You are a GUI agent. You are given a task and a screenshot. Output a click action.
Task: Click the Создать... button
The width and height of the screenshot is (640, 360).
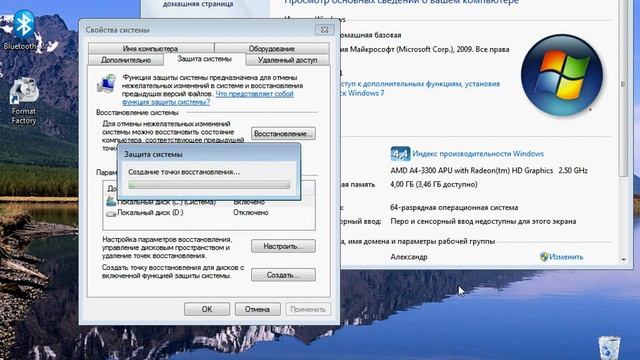coord(283,275)
